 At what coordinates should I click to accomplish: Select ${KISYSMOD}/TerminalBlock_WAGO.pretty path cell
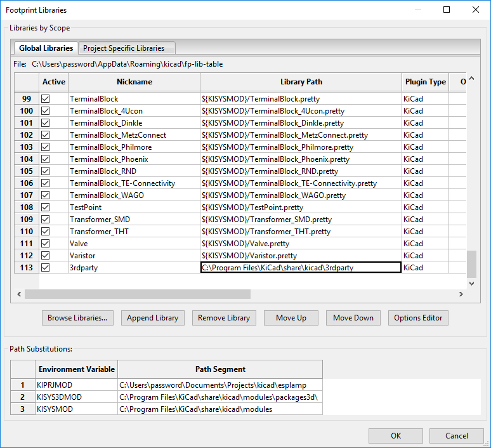coord(301,195)
